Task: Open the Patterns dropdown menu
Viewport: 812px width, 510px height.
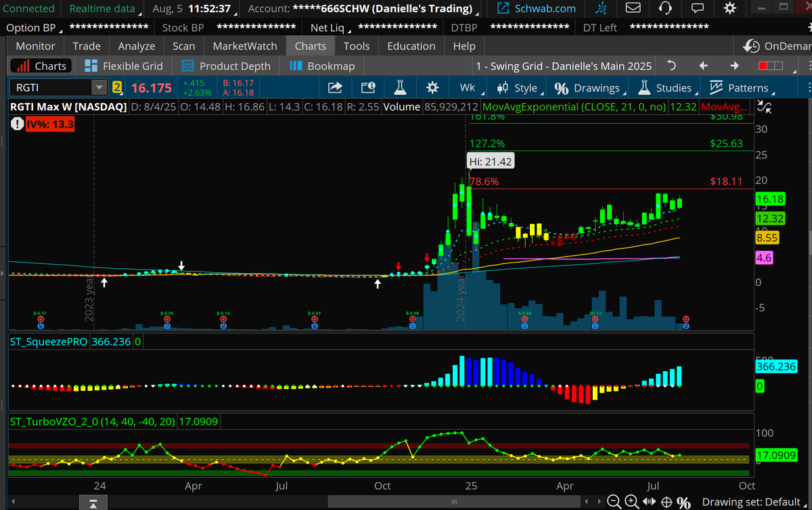Action: pyautogui.click(x=741, y=87)
